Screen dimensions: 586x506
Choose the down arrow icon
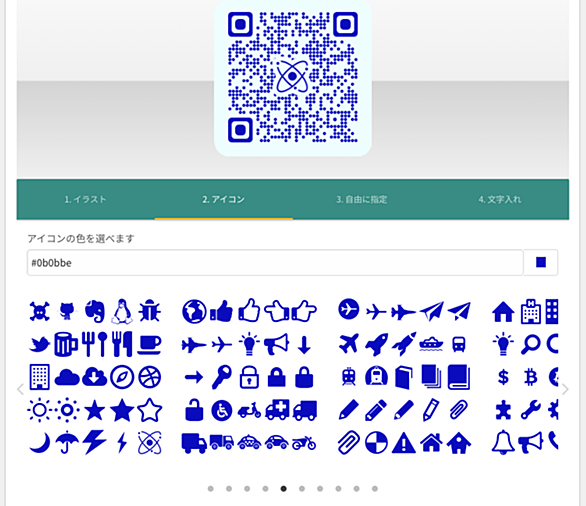[x=304, y=345]
